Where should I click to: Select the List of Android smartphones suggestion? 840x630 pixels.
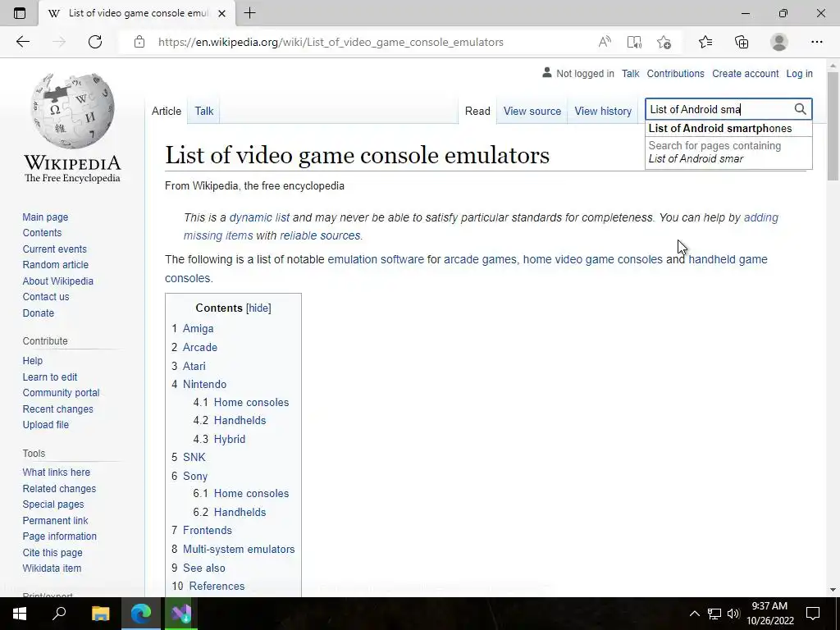tap(728, 129)
